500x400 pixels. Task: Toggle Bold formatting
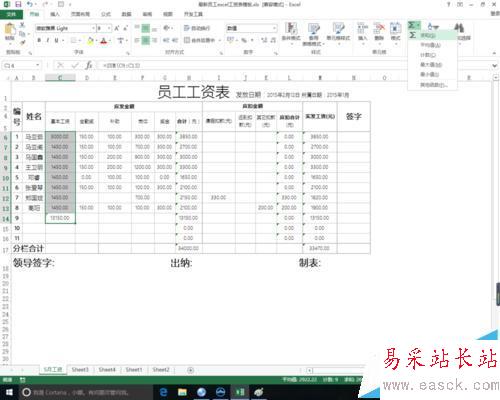click(39, 40)
